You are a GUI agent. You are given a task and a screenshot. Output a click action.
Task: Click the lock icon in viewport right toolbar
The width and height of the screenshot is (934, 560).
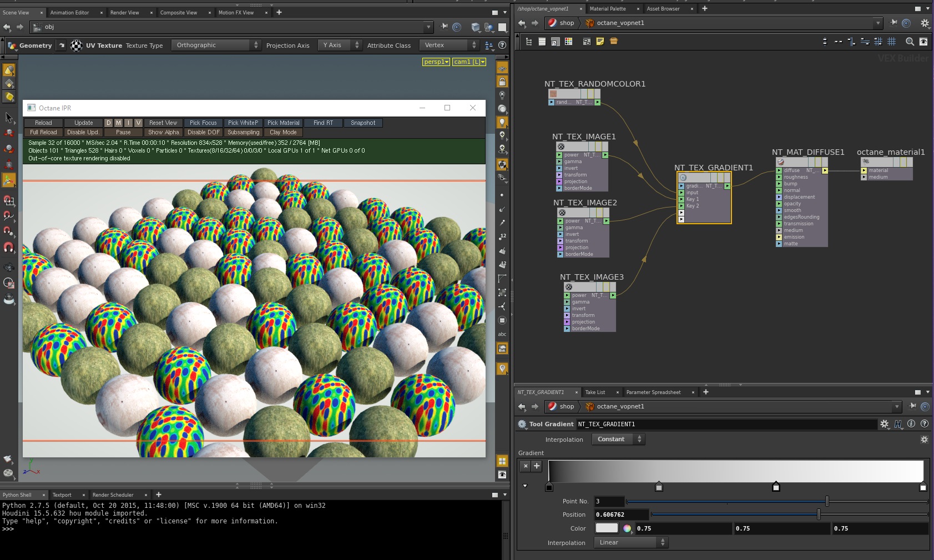click(502, 82)
